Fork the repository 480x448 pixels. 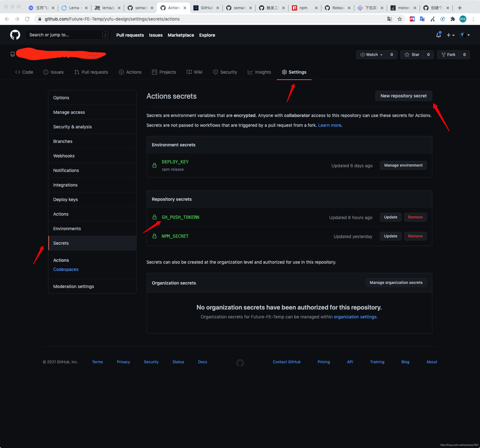[x=448, y=55]
